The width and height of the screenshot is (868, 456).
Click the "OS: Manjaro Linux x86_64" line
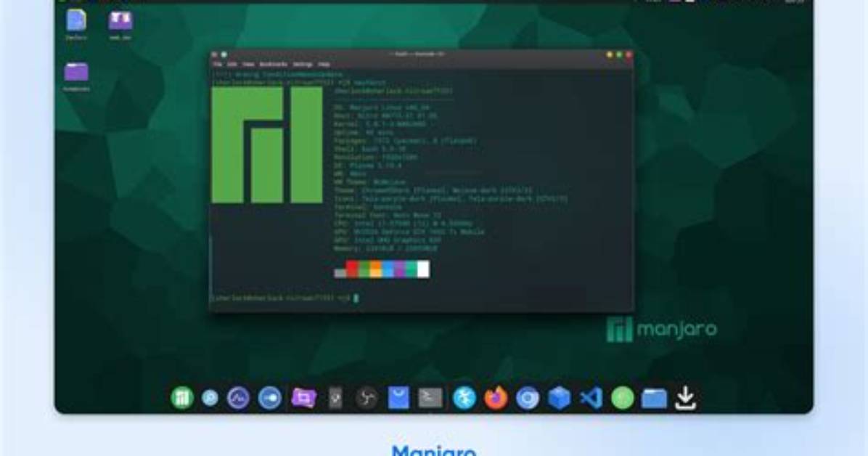pos(382,107)
